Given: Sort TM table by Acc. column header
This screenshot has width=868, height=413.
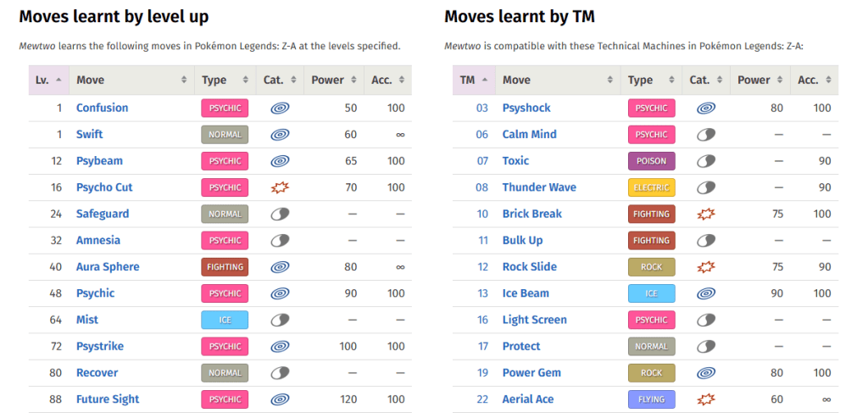Looking at the screenshot, I should point(815,80).
